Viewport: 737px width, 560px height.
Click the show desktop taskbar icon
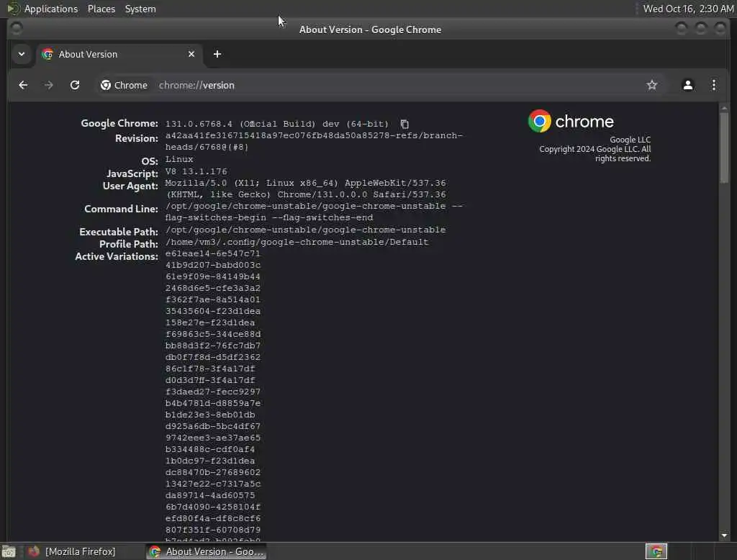[x=9, y=551]
